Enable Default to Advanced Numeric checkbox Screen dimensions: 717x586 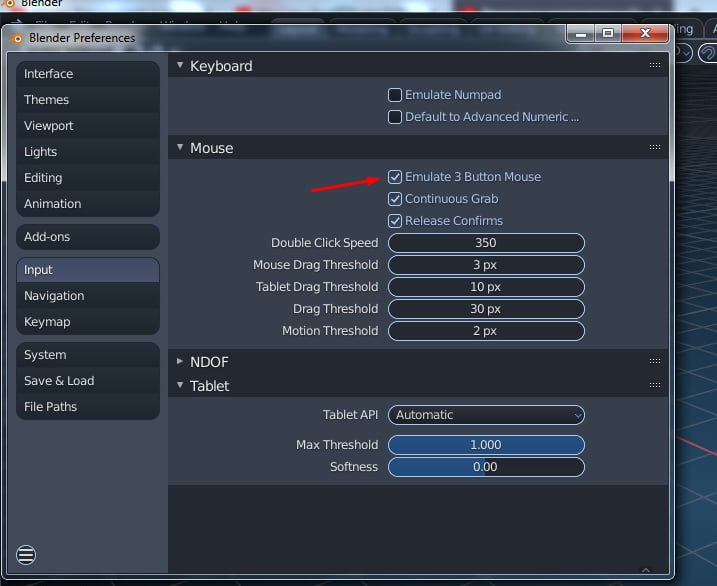(395, 117)
